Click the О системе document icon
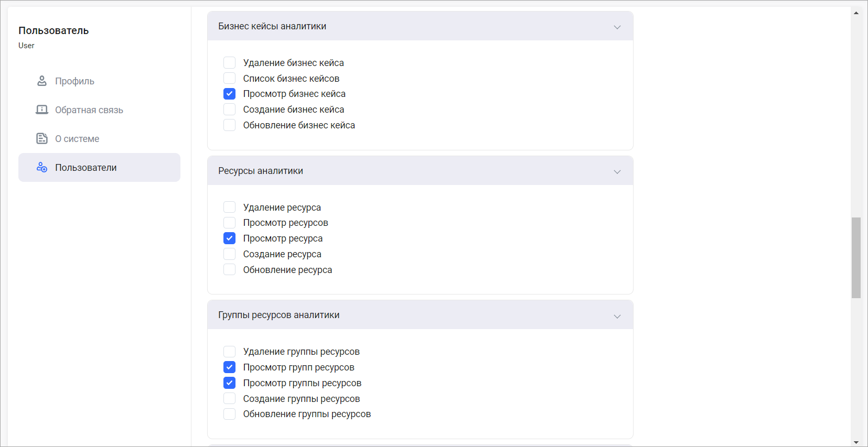The width and height of the screenshot is (868, 447). tap(42, 138)
